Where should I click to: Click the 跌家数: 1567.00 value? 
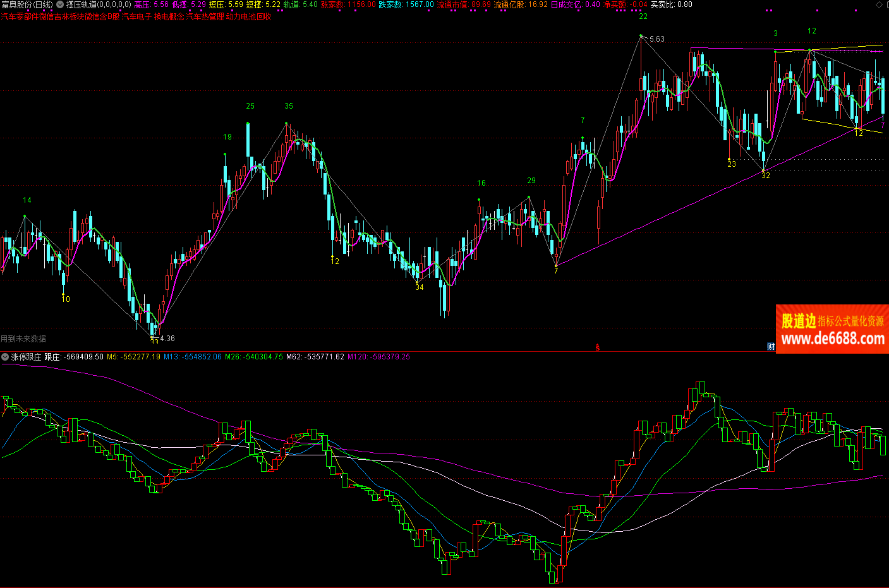point(406,4)
